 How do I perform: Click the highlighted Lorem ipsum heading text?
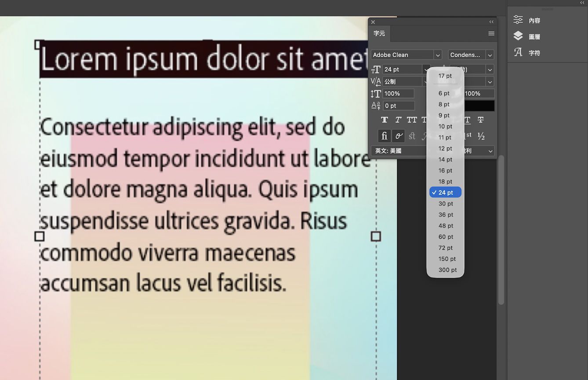(204, 59)
